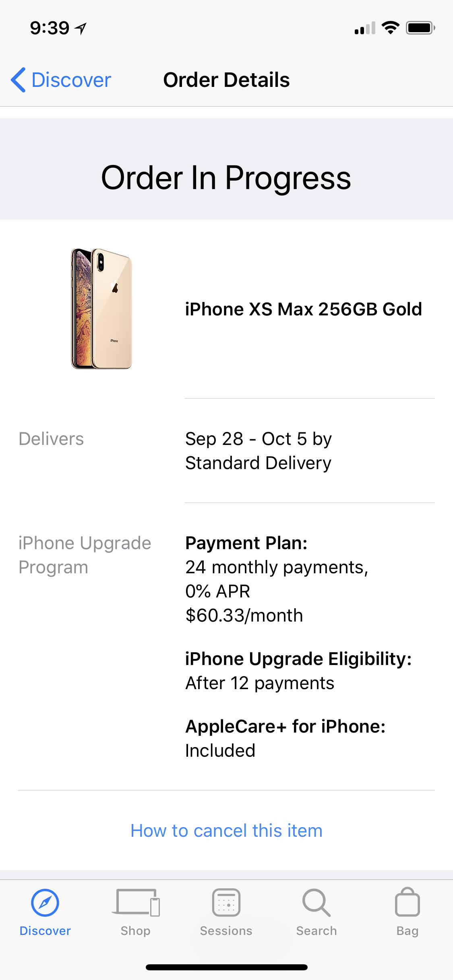
Task: Open the Bag icon
Action: tap(407, 902)
